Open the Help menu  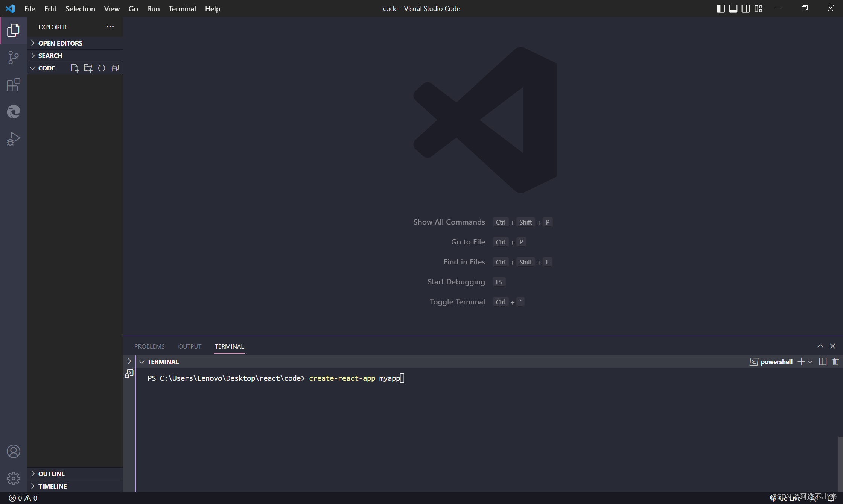[x=213, y=8]
